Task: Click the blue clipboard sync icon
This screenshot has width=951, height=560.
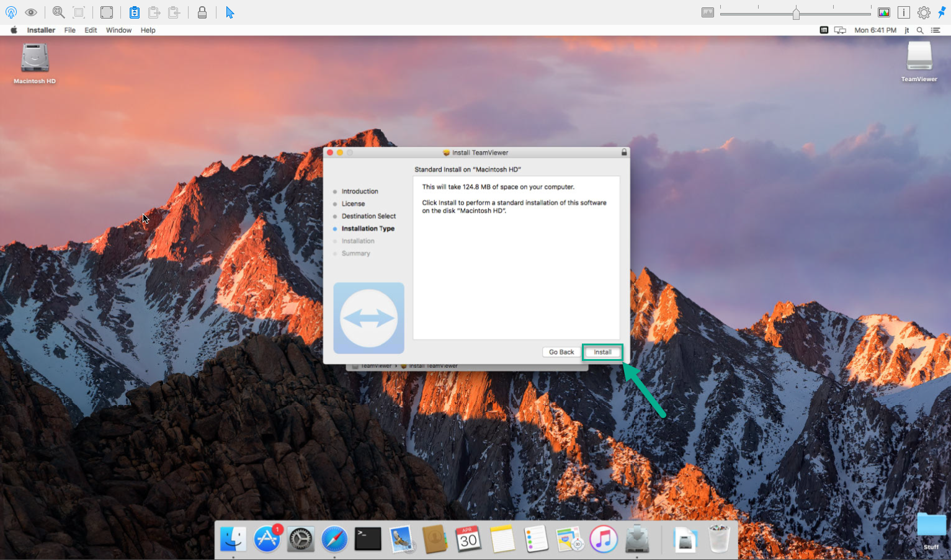Action: [135, 12]
